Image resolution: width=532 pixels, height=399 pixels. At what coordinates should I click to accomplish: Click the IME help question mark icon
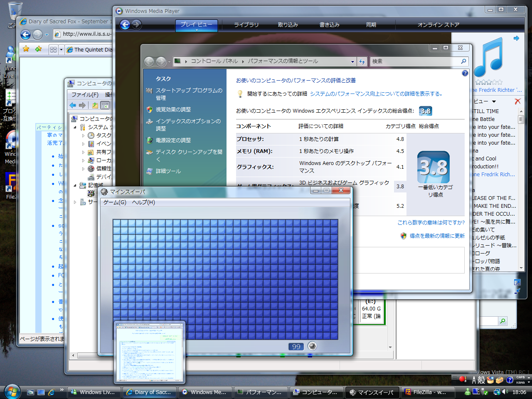coord(510,380)
